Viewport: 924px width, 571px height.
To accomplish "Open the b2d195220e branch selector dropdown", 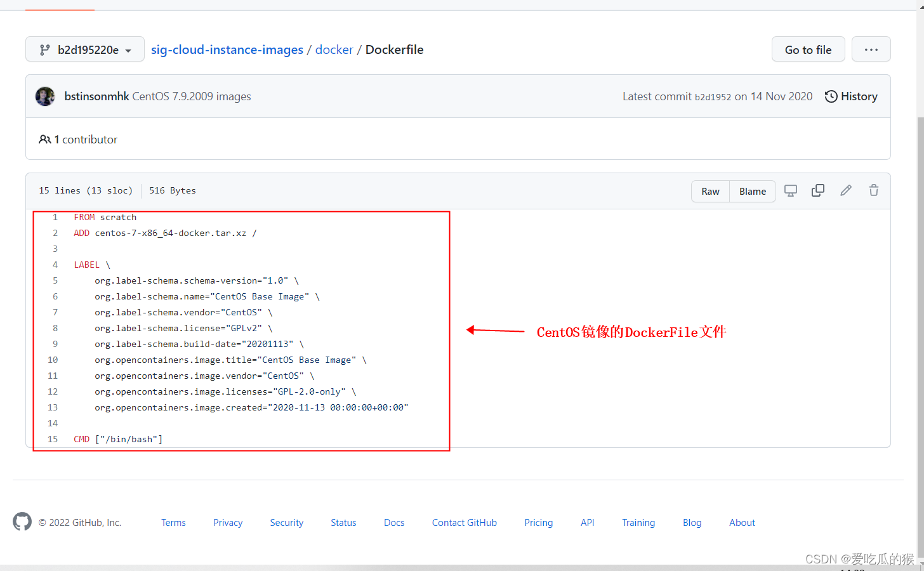I will pos(84,49).
